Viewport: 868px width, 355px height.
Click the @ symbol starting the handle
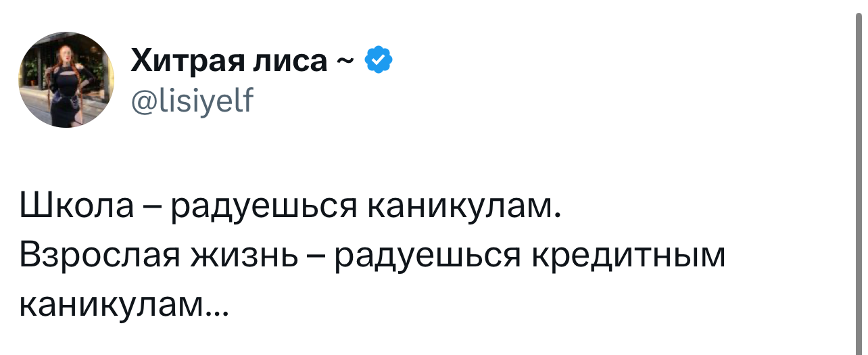143,103
